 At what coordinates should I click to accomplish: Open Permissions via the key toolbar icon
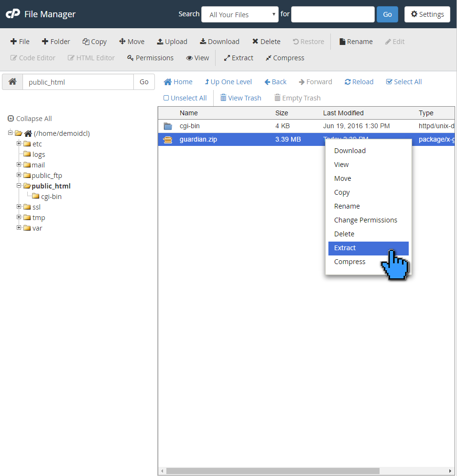150,57
